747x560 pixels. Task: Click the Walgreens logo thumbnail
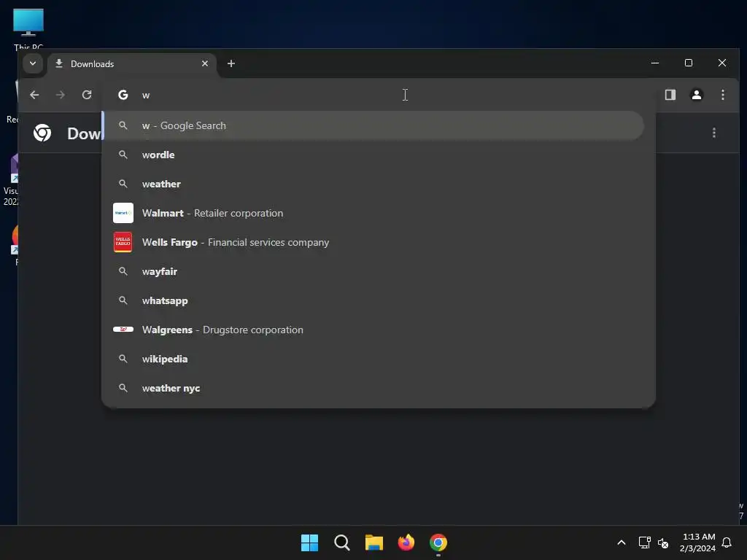pos(123,329)
